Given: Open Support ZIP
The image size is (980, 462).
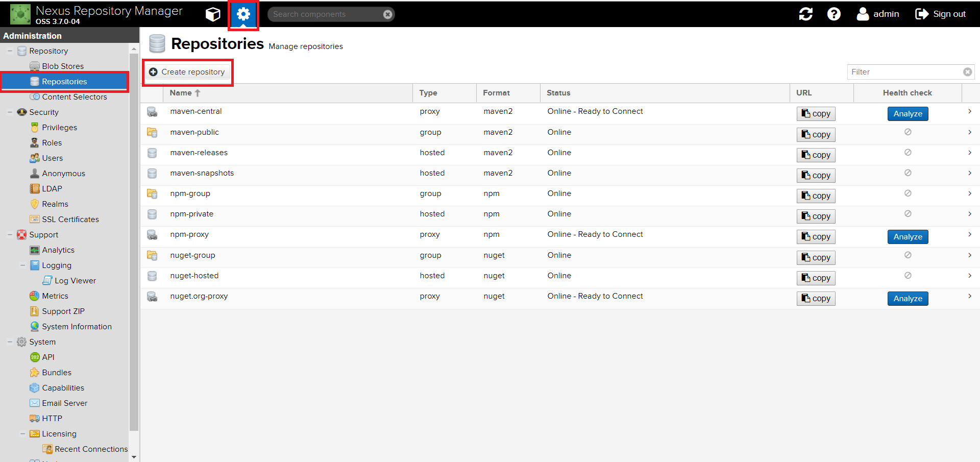Looking at the screenshot, I should (x=63, y=311).
